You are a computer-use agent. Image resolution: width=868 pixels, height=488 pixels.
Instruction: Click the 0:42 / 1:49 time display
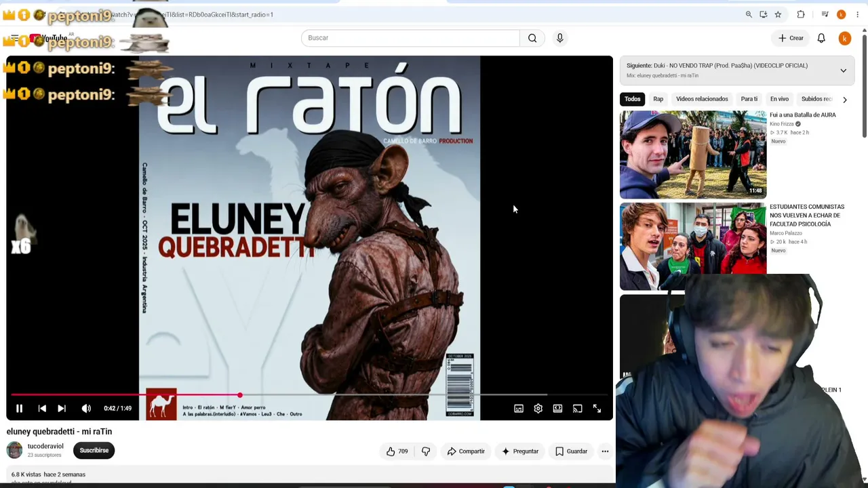117,408
